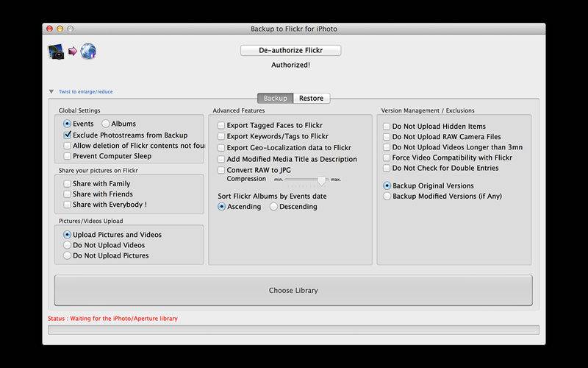The image size is (588, 368).
Task: Click the iPhoto camera icon
Action: [57, 52]
